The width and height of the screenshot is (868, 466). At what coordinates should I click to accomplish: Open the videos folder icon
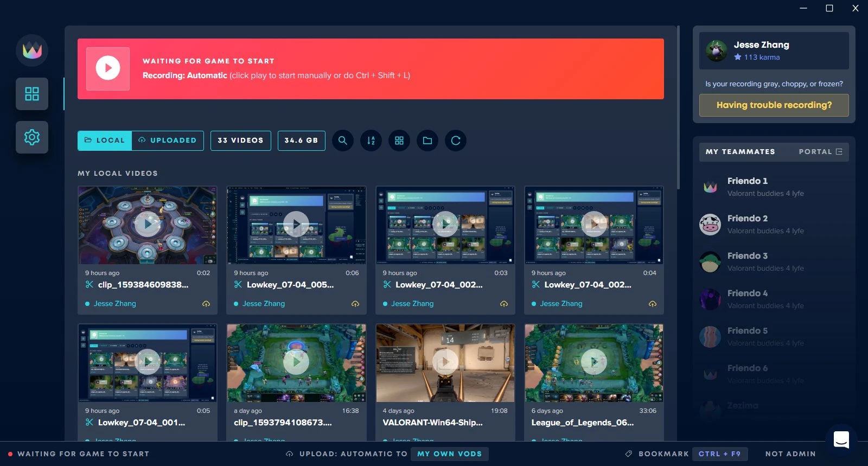pos(427,141)
